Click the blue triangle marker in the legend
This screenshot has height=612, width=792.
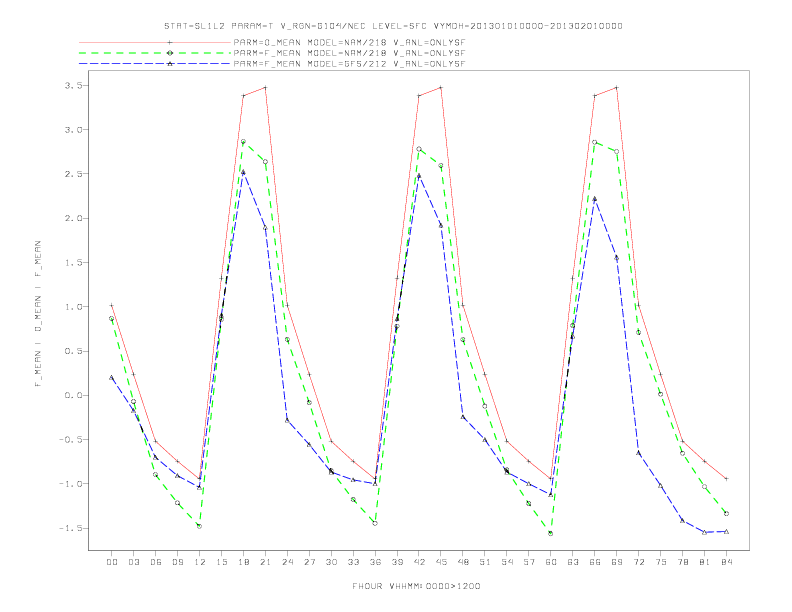(x=170, y=64)
